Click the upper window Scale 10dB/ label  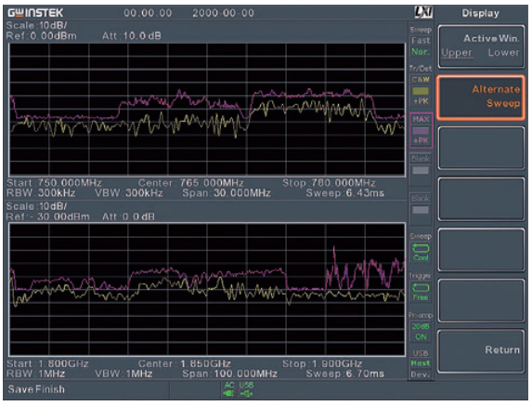point(36,25)
